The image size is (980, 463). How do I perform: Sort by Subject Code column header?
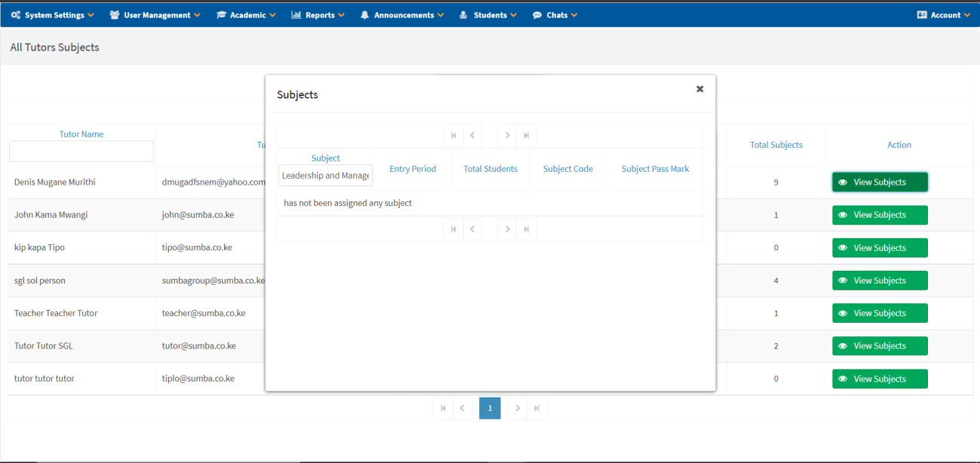click(x=567, y=169)
